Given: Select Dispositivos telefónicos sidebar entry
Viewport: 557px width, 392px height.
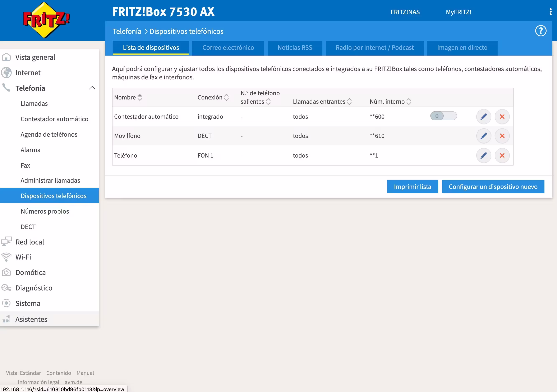Looking at the screenshot, I should pos(49,195).
